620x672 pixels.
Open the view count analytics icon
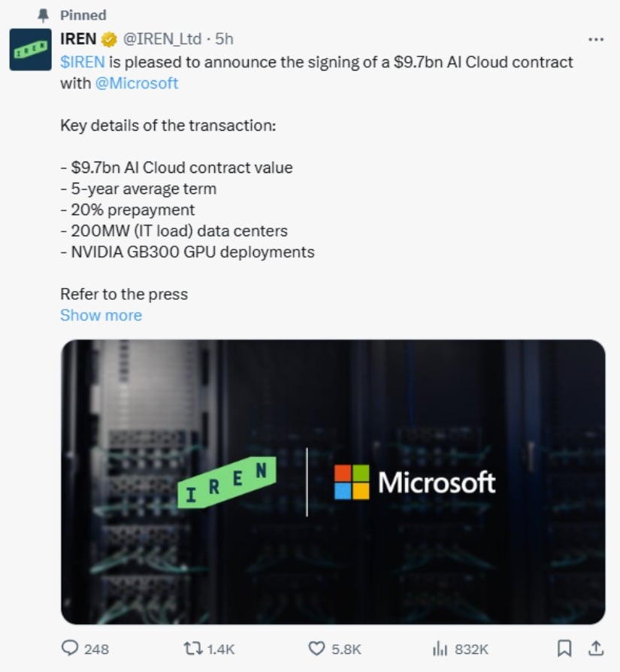click(440, 648)
